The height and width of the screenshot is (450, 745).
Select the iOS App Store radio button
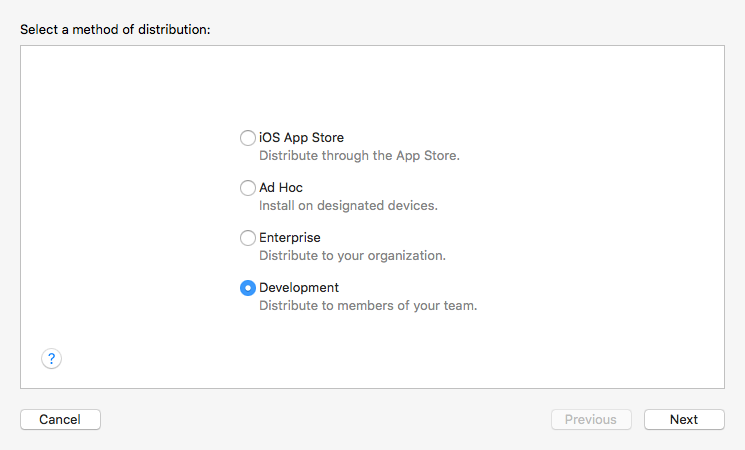coord(248,138)
